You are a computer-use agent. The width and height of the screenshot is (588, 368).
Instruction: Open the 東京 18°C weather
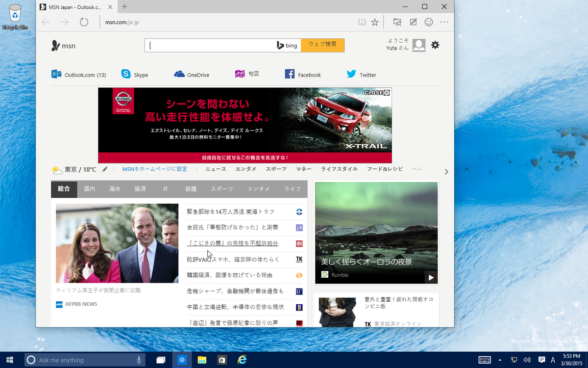74,170
